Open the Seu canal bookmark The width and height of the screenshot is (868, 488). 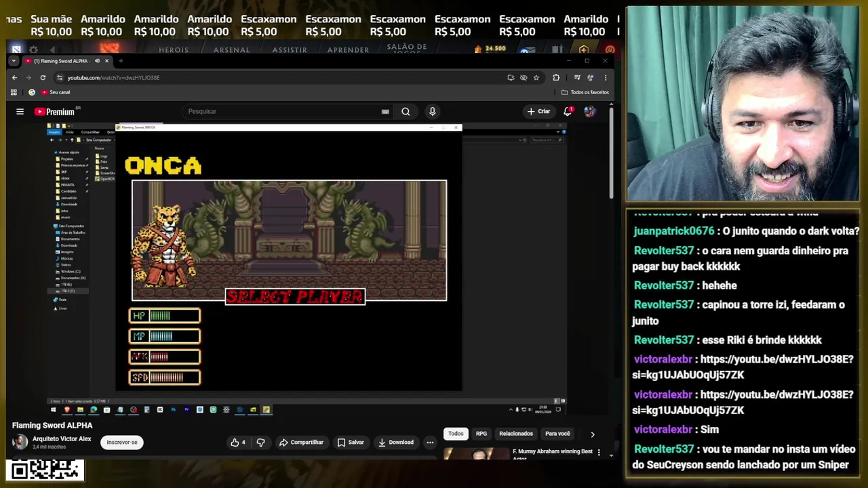[x=56, y=92]
